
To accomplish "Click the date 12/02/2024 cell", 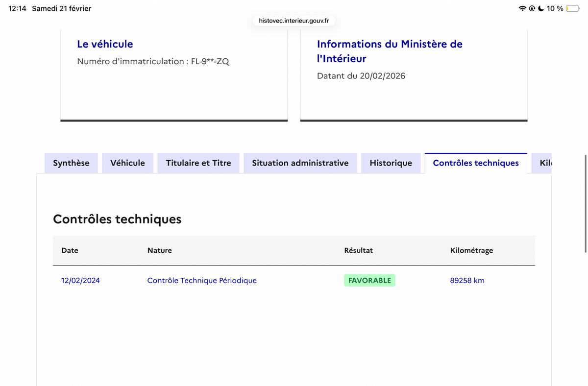I will (80, 281).
